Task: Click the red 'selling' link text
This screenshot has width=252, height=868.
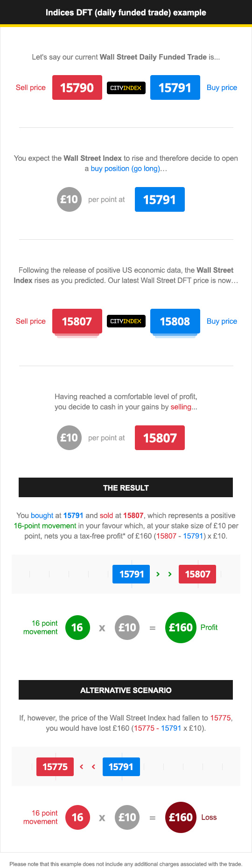Action: coord(181,407)
